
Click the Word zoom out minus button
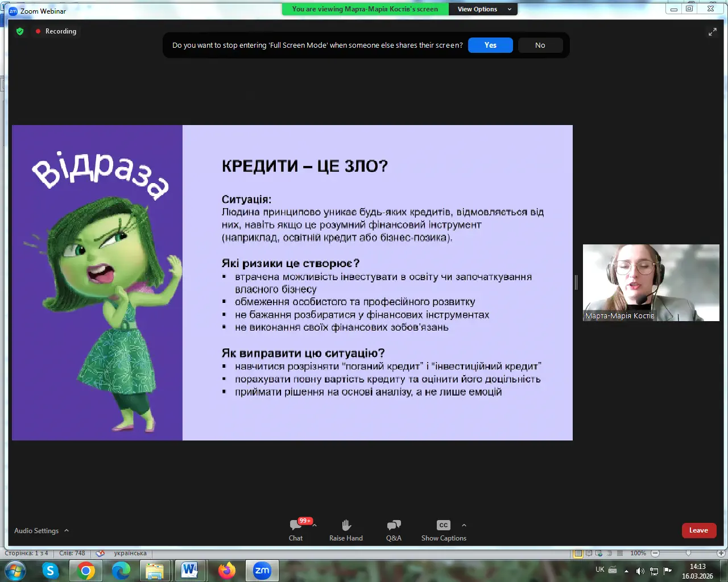(655, 553)
